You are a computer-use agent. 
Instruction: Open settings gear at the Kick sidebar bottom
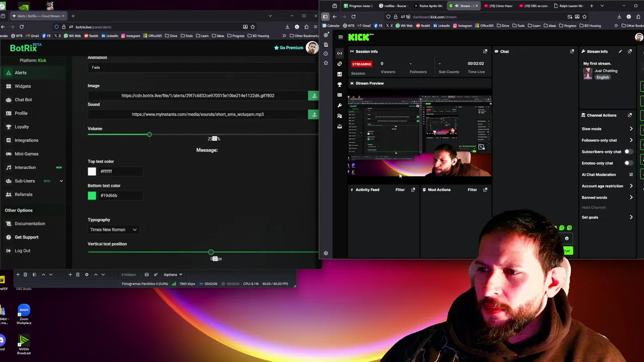point(326,253)
